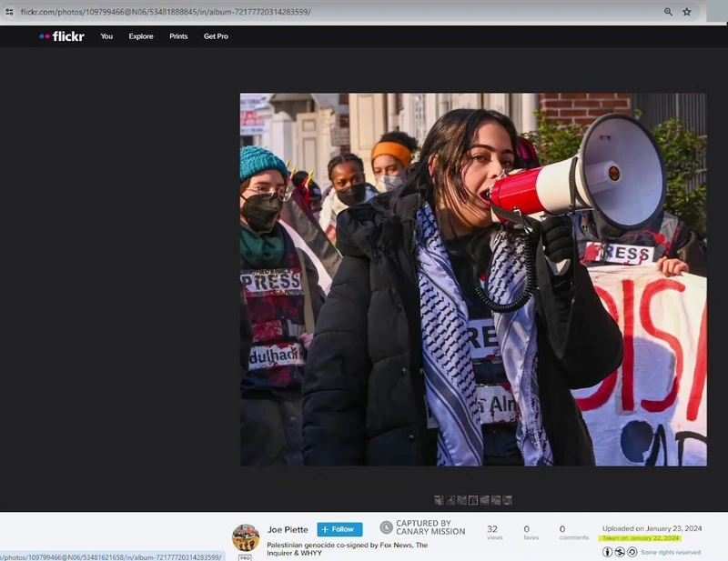
Task: Open the Some rights reserved link
Action: coord(670,552)
